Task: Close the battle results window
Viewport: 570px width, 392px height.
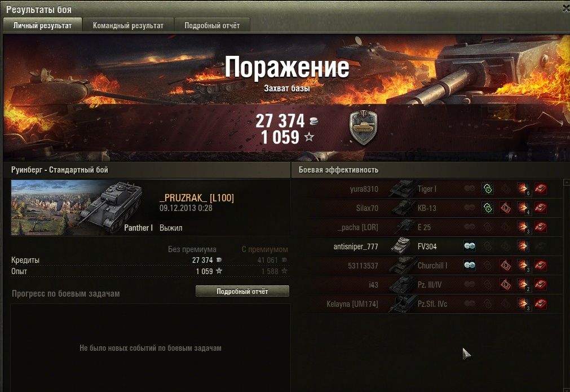Action: pos(565,9)
